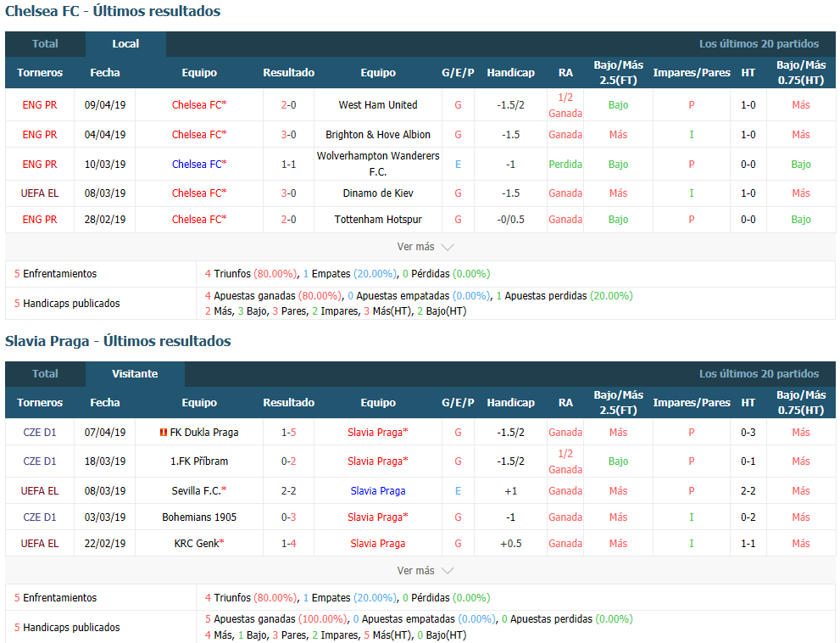
Task: Click 0-2 result versus 1.FK Příbram
Action: click(288, 461)
